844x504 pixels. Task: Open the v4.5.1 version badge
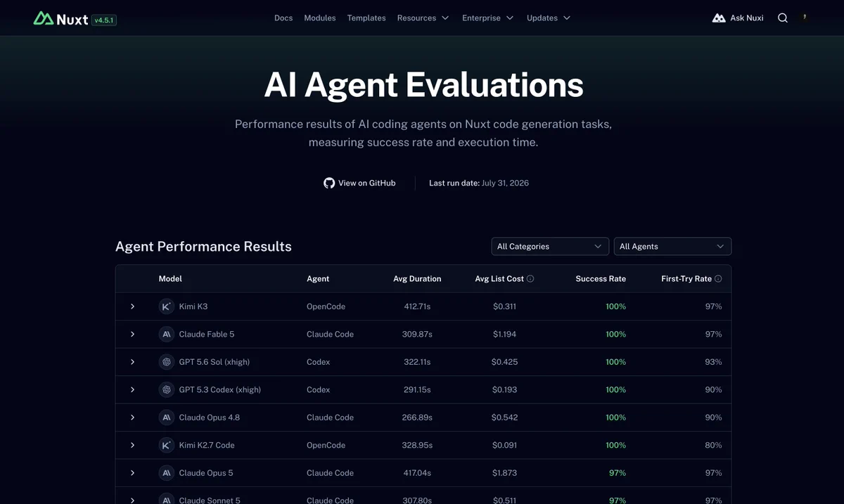[104, 20]
